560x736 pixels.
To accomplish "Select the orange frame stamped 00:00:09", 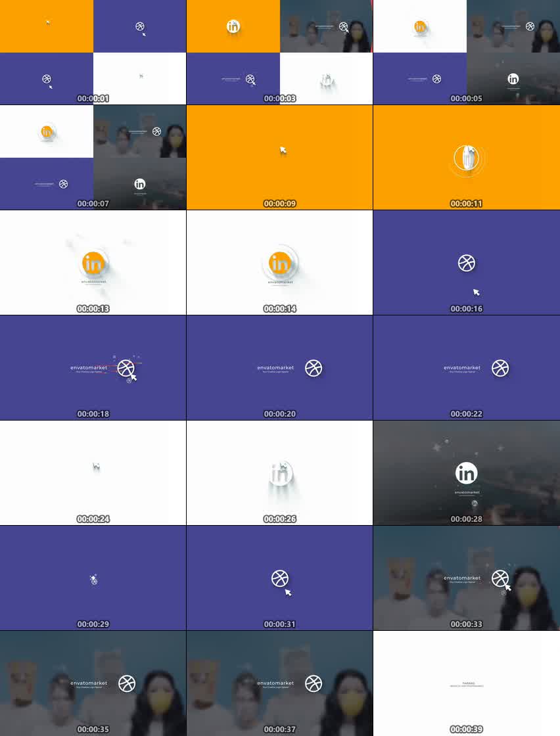I will click(280, 157).
